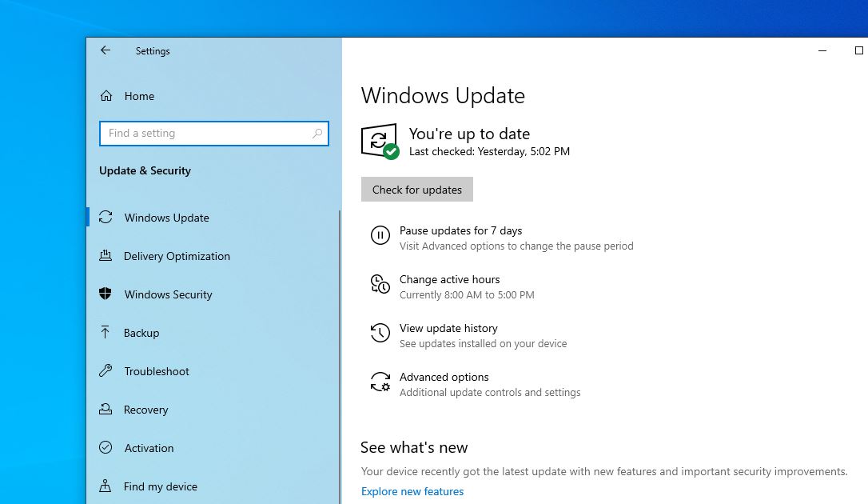Click the Find my device icon

click(x=106, y=486)
